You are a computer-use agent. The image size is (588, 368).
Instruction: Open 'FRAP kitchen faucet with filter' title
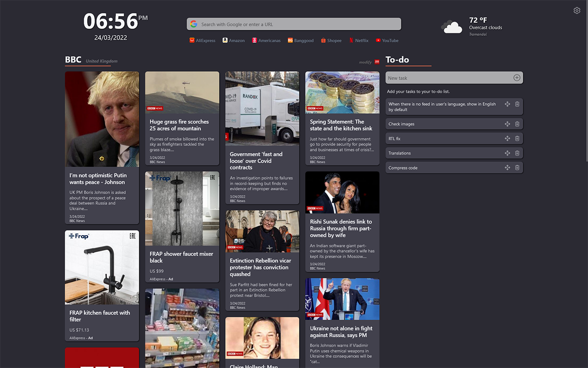point(100,316)
